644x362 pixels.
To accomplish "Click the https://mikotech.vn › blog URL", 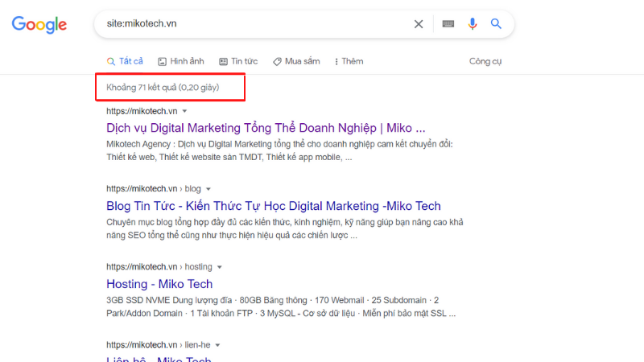I will pyautogui.click(x=154, y=189).
